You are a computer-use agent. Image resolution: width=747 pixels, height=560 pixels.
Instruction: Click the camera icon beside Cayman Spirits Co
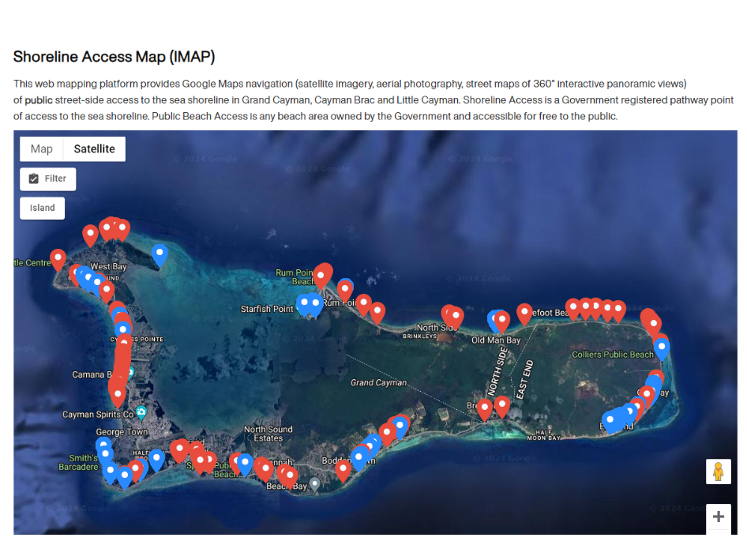coord(141,412)
